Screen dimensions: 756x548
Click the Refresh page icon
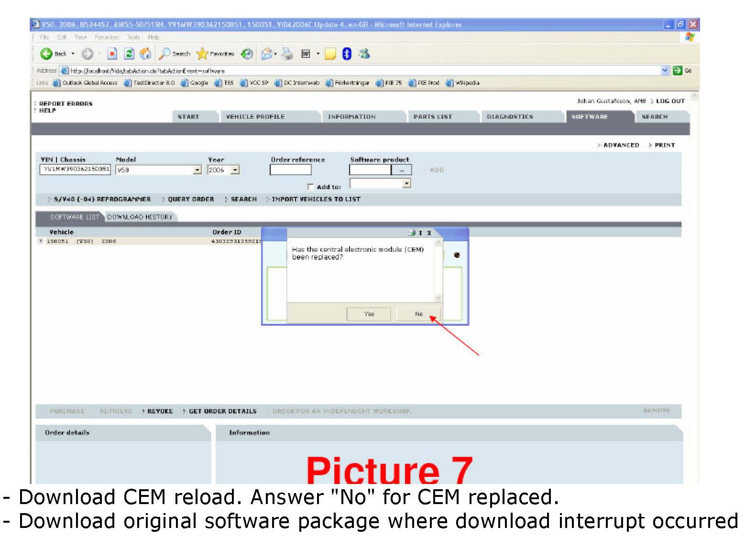click(x=129, y=54)
